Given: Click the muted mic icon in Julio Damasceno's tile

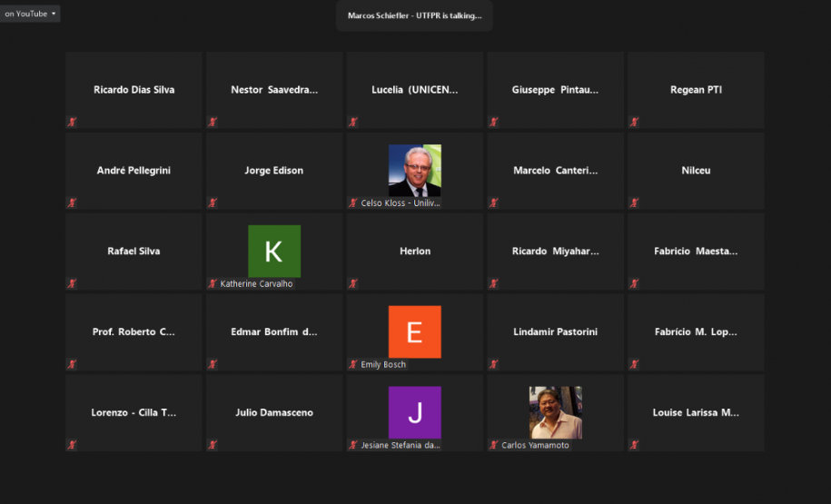Looking at the screenshot, I should pyautogui.click(x=213, y=445).
